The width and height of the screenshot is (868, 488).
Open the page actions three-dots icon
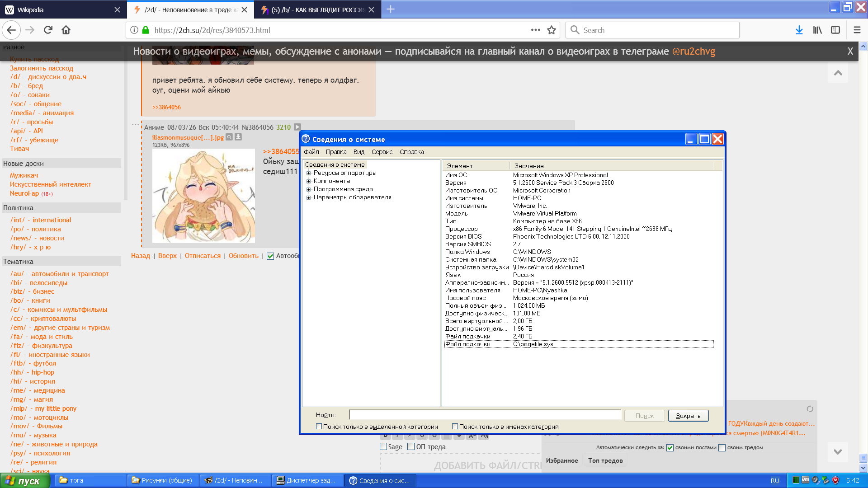point(536,30)
